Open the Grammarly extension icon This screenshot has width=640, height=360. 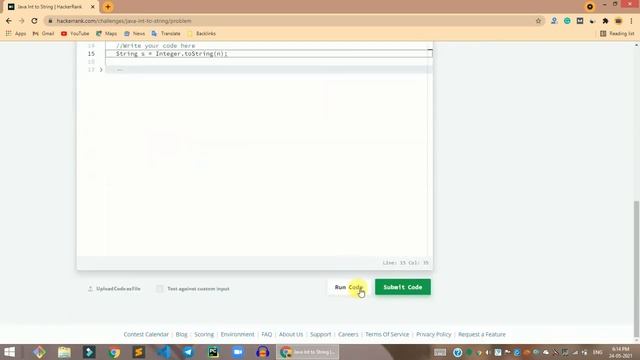pyautogui.click(x=567, y=21)
